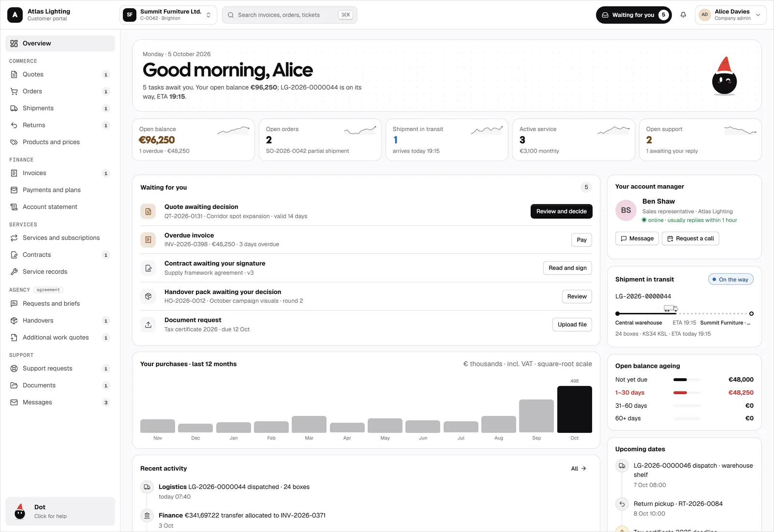774x532 pixels.
Task: Click the Review and decide button
Action: tap(561, 211)
